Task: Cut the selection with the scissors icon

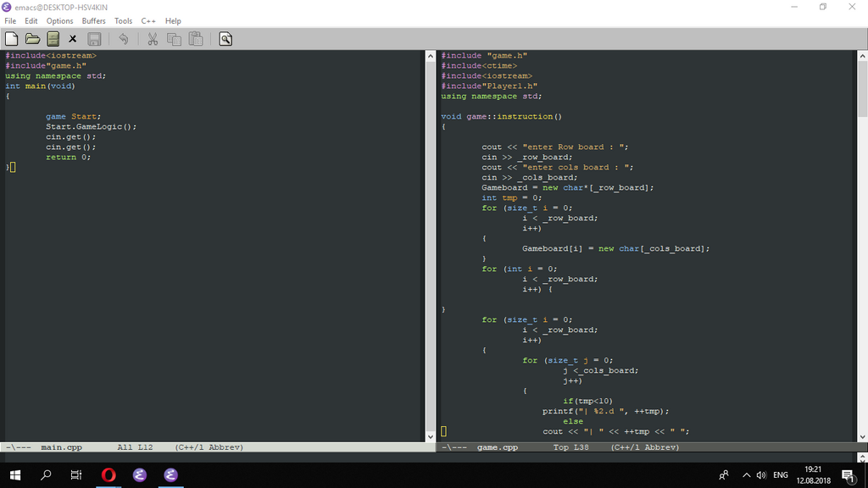Action: pos(153,39)
